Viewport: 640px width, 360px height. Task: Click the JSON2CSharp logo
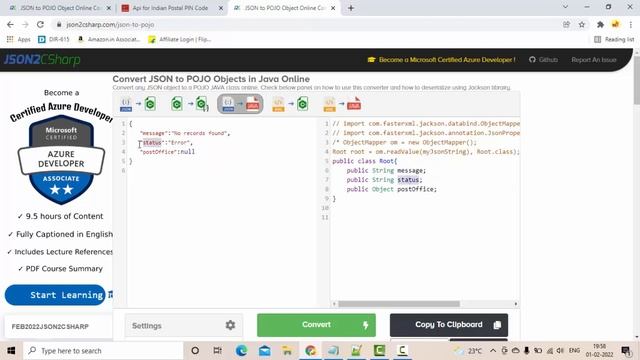[42, 60]
